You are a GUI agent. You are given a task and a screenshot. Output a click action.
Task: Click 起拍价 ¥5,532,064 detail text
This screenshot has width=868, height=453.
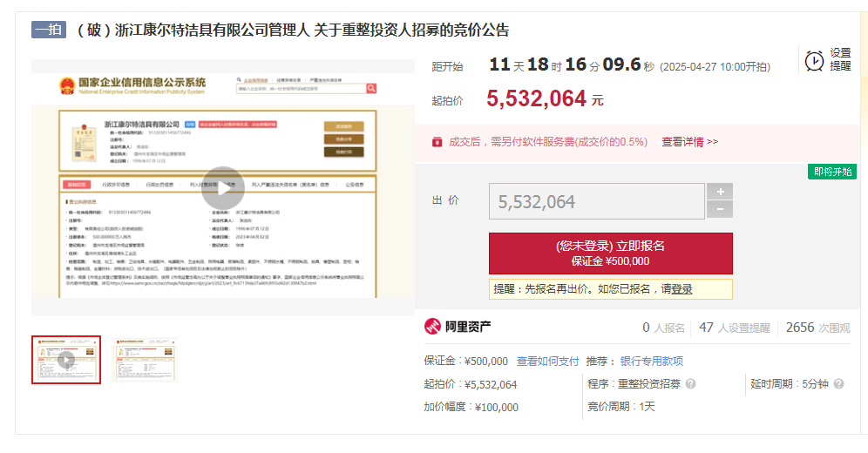(471, 384)
